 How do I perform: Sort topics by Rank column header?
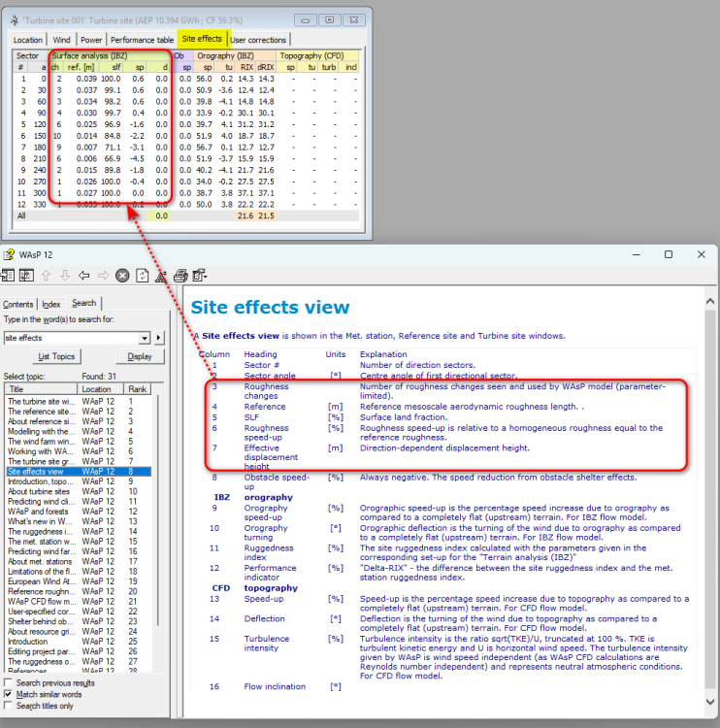pyautogui.click(x=138, y=388)
